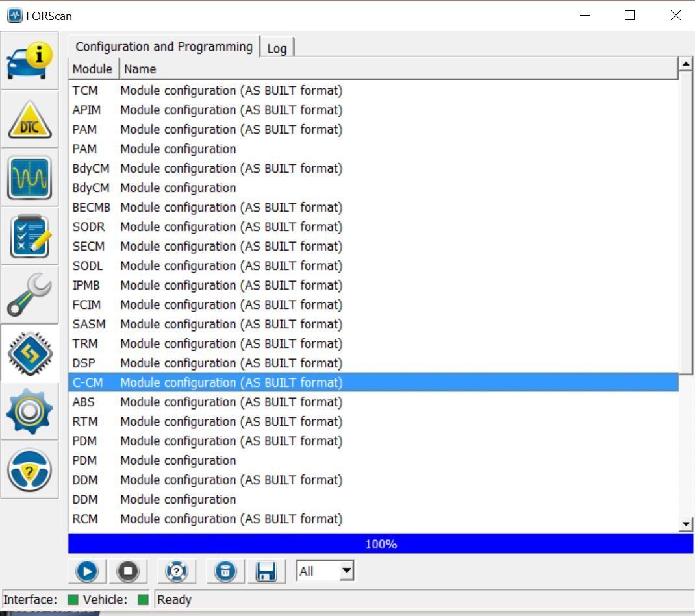Close the FORScan window
The height and width of the screenshot is (616, 695).
pyautogui.click(x=676, y=15)
